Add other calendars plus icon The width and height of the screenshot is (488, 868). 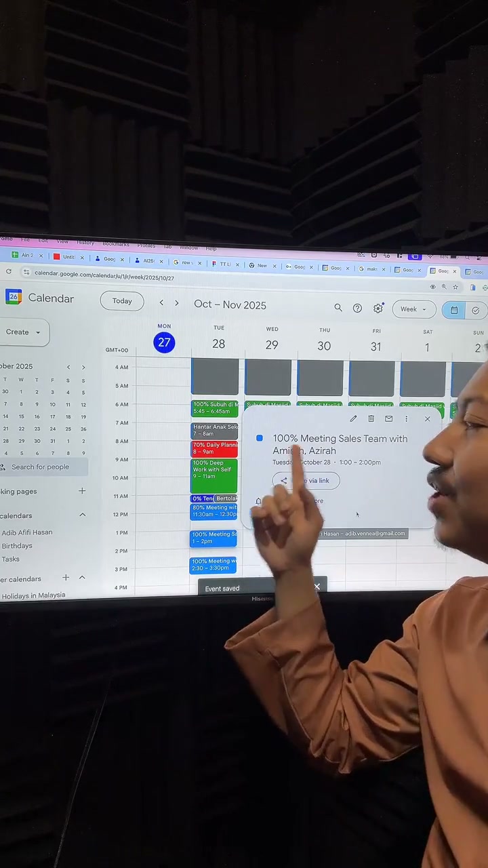click(x=66, y=578)
